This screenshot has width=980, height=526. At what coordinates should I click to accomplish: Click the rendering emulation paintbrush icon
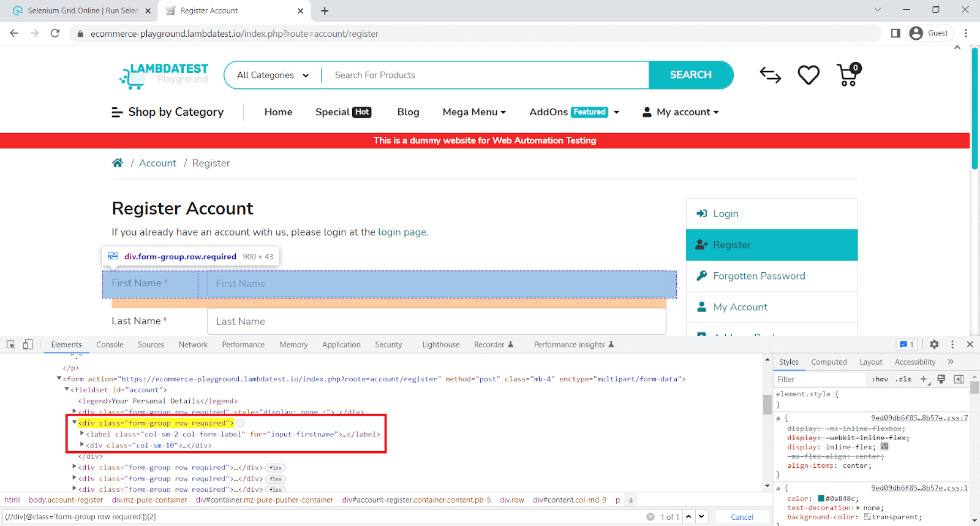tap(941, 379)
